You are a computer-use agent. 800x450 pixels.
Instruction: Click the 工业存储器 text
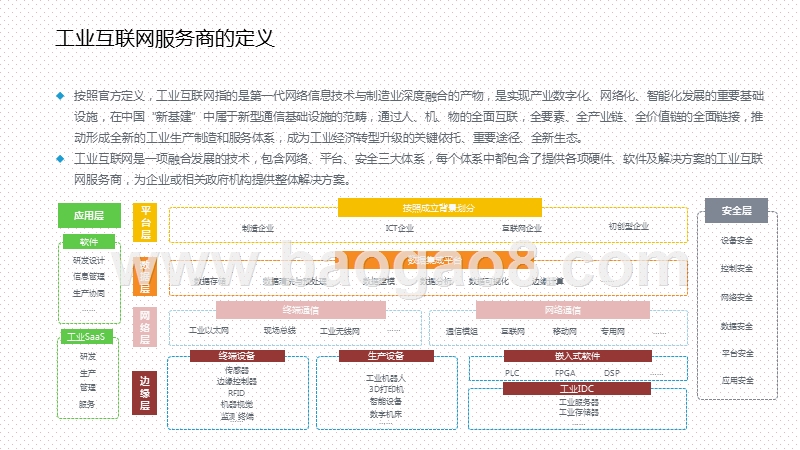click(579, 412)
